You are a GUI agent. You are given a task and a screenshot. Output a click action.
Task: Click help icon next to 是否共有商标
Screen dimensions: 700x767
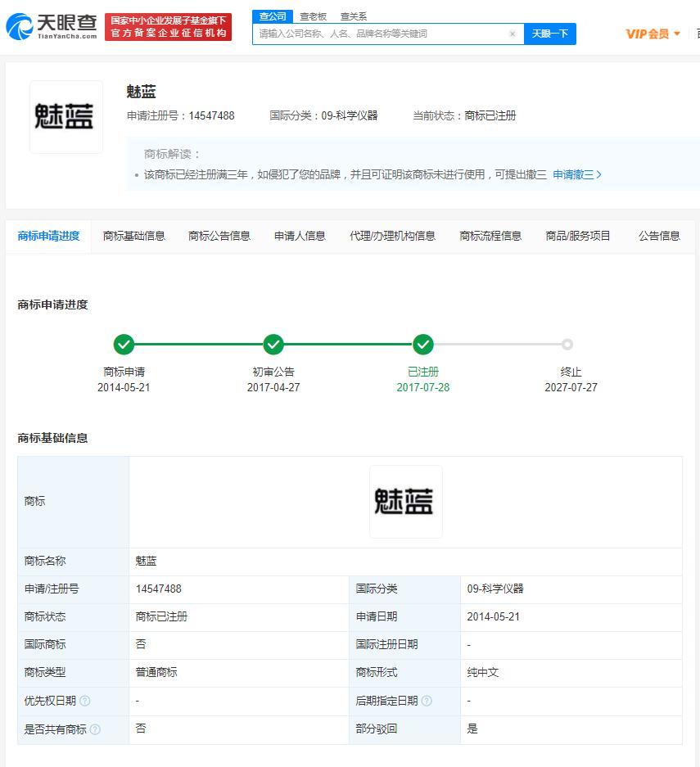coord(95,729)
